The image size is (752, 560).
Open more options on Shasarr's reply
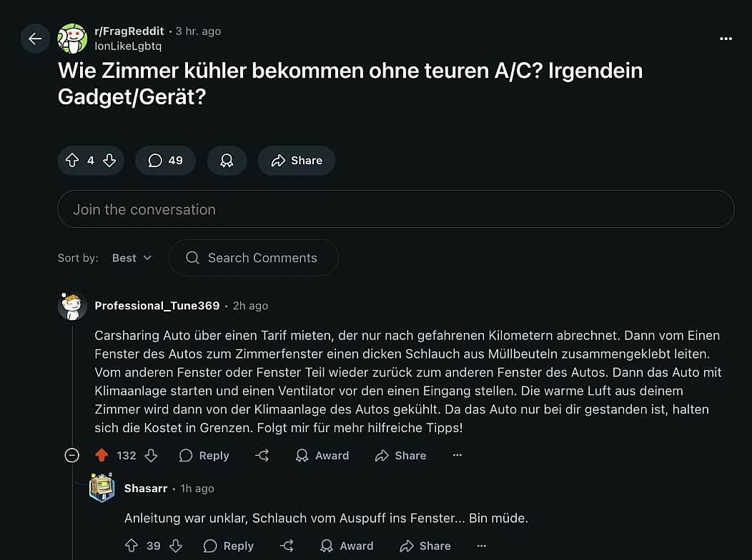(x=481, y=546)
